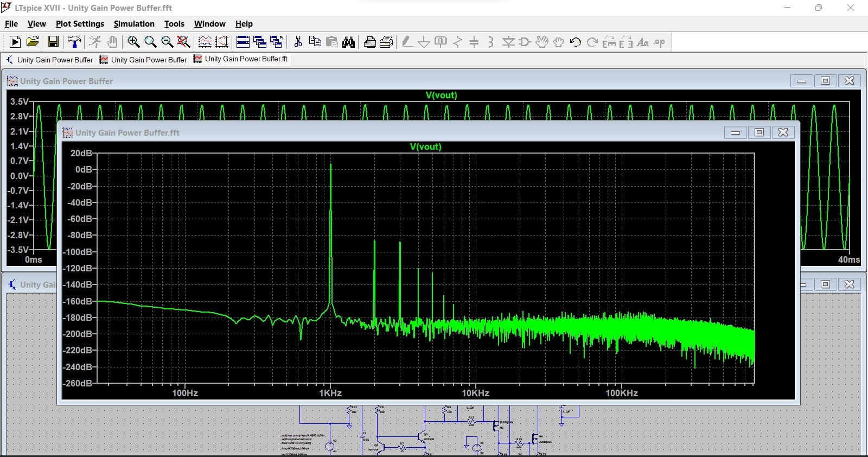Click the V(vout) label in waveform window
This screenshot has width=868, height=457.
tap(441, 95)
